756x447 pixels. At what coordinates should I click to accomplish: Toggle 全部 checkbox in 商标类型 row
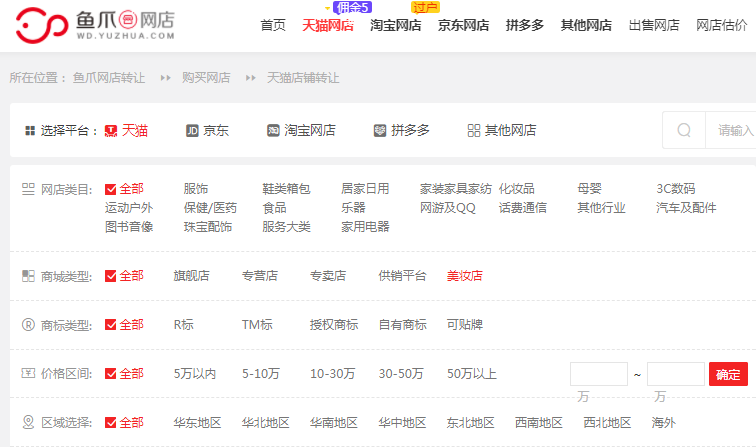(110, 325)
